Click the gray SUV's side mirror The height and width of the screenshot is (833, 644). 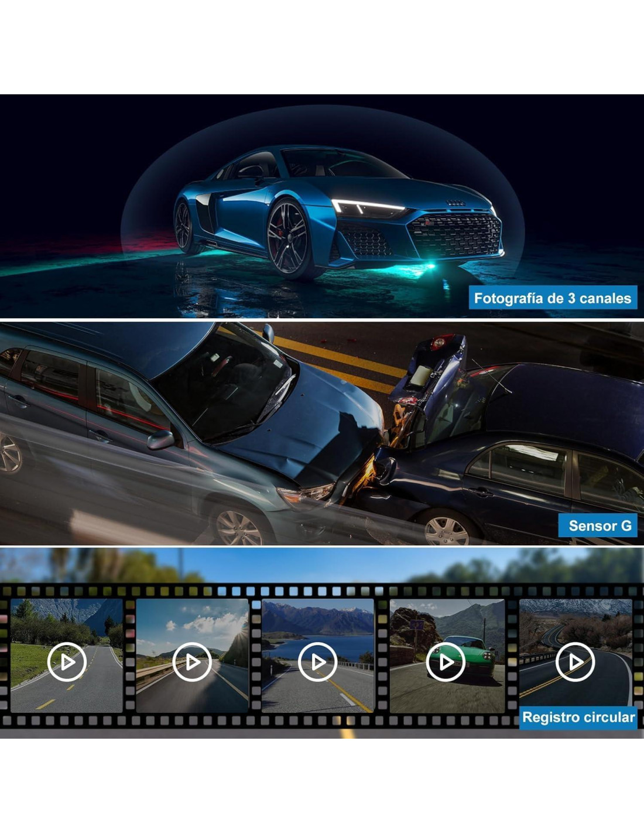click(x=160, y=439)
